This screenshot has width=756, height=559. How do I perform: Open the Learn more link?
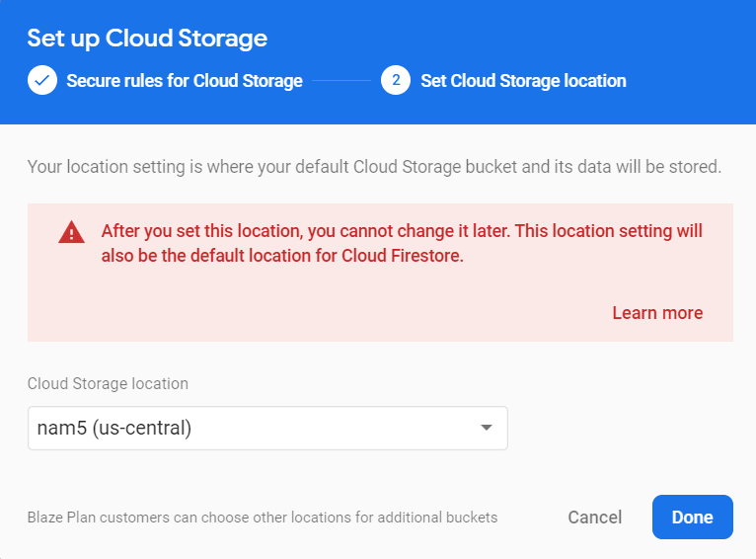(657, 313)
